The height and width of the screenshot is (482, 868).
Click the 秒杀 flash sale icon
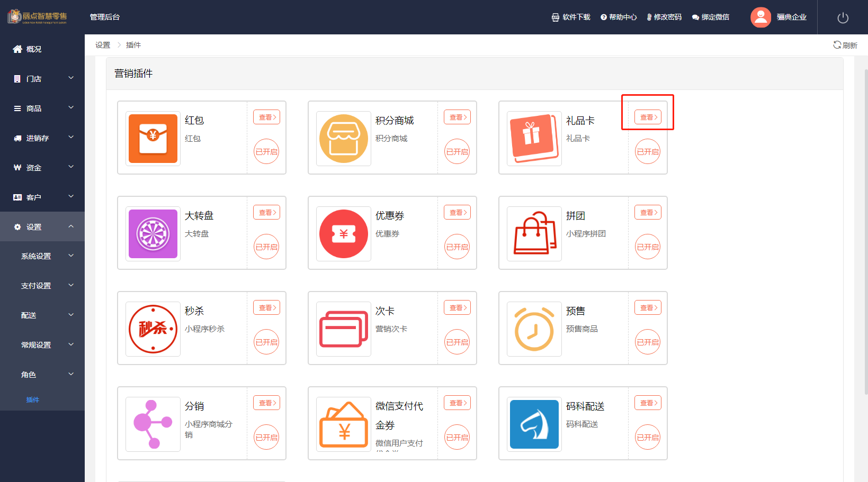coord(153,329)
